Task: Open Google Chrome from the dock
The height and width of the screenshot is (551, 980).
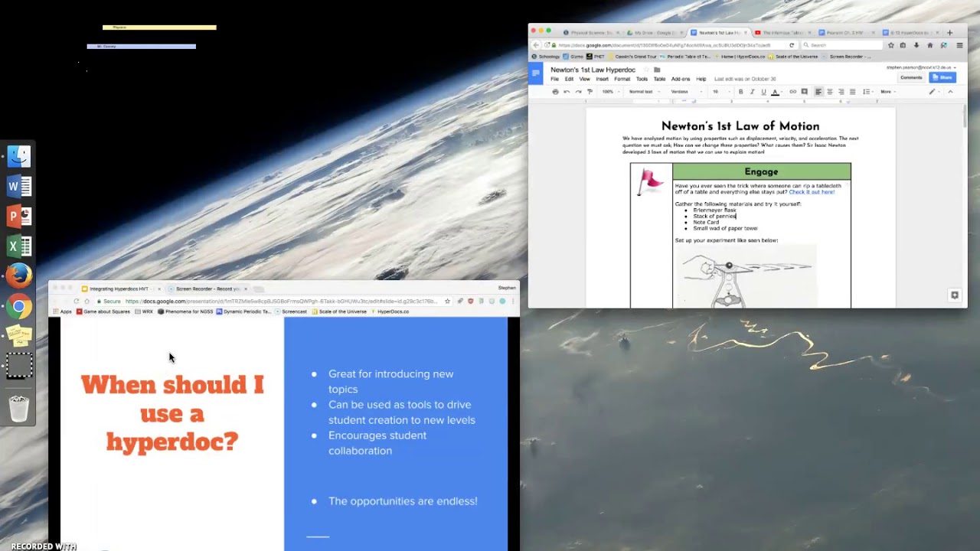Action: 19,307
